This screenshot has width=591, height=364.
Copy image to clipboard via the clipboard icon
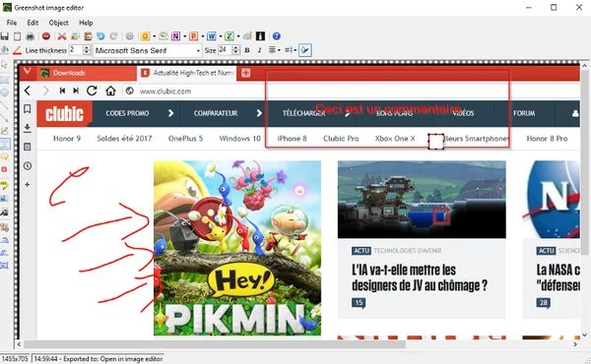[18, 36]
